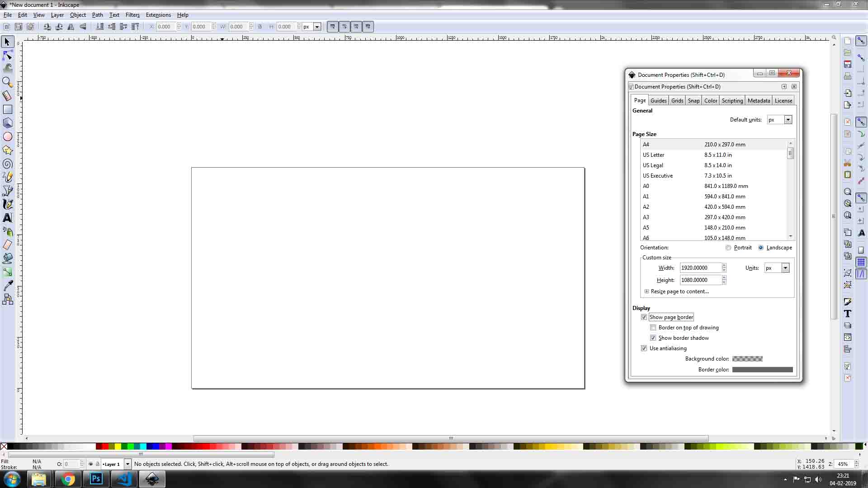Viewport: 868px width, 488px height.
Task: Select the Color dropper tool
Action: (7, 286)
